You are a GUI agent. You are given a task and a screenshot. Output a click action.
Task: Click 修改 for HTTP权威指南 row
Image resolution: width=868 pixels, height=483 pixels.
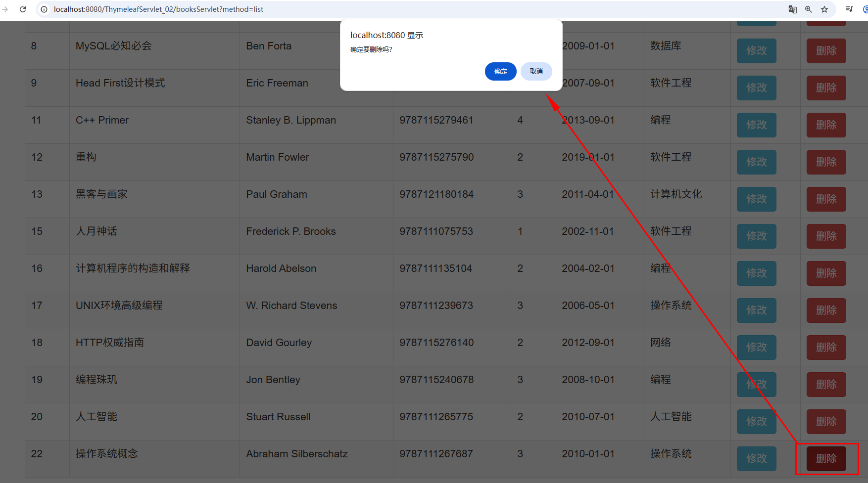(x=757, y=348)
